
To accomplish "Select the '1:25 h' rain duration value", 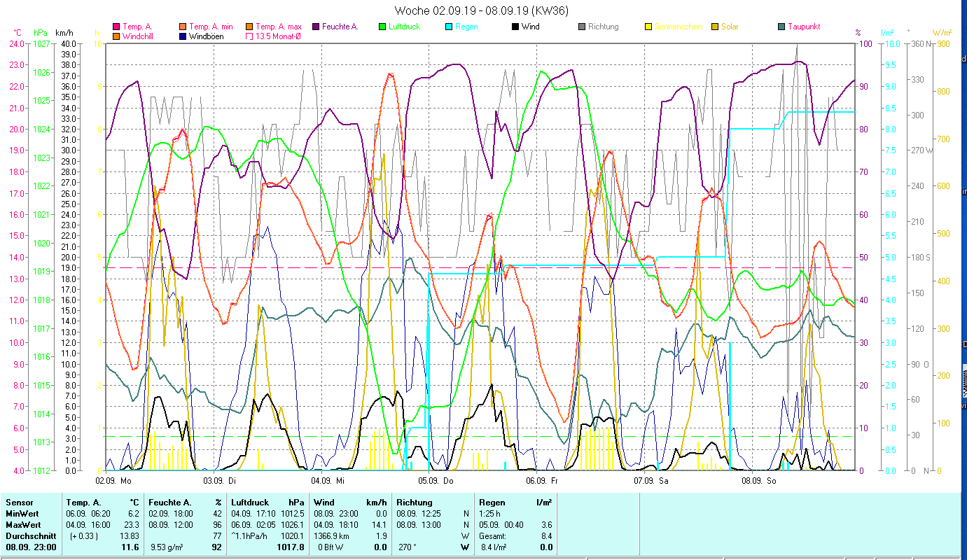I will click(491, 514).
